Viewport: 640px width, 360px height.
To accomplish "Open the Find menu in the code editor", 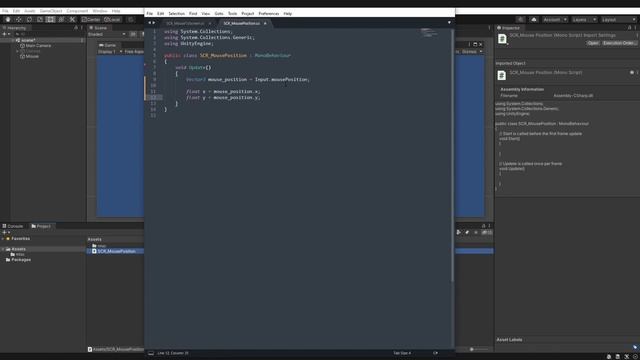I will pos(193,13).
